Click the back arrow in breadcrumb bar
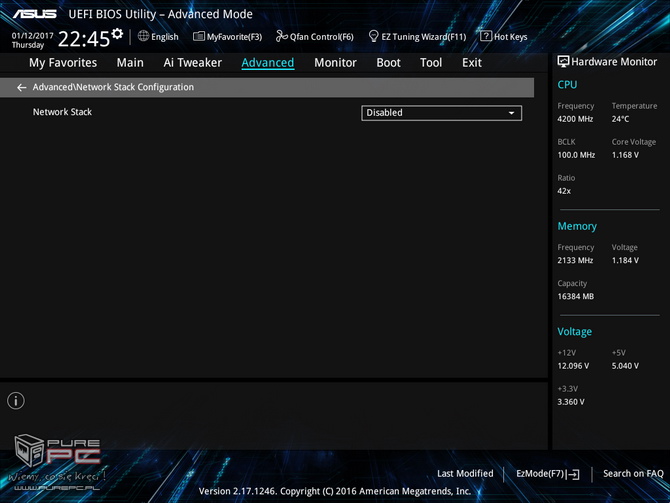This screenshot has width=670, height=503. point(21,88)
